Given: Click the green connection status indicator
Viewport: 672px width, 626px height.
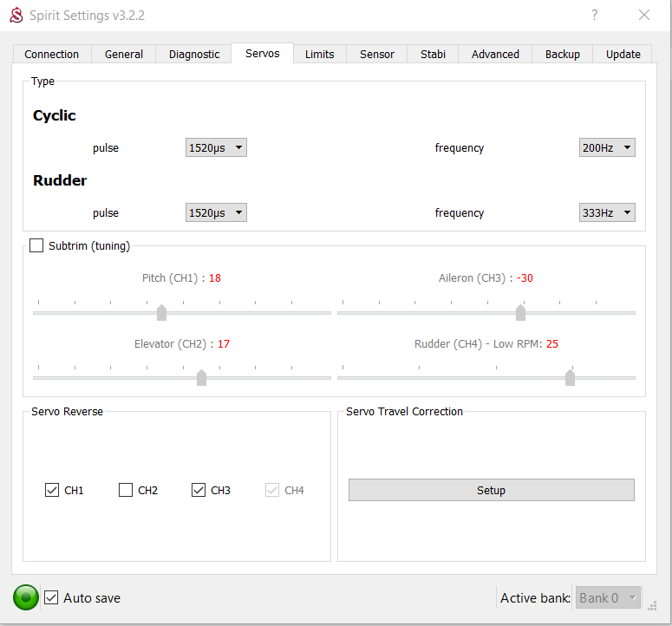Looking at the screenshot, I should [26, 597].
